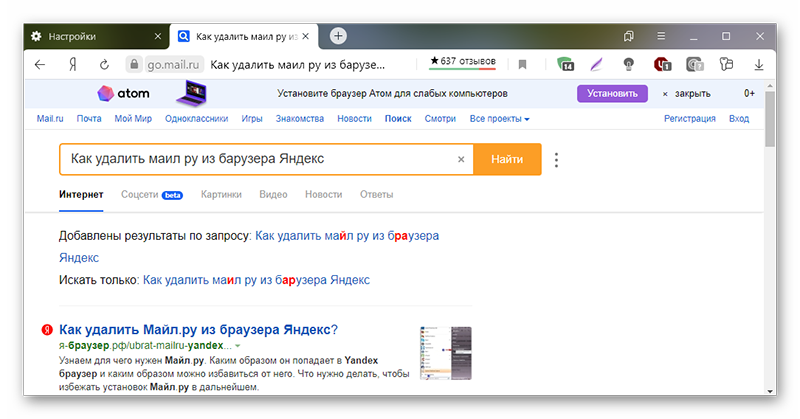
Task: Reload the page with the refresh icon
Action: pyautogui.click(x=104, y=64)
